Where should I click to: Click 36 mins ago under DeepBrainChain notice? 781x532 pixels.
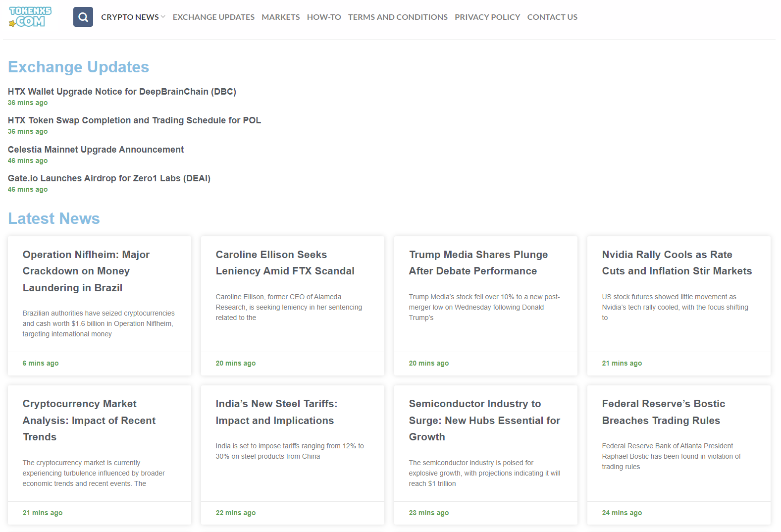click(28, 103)
